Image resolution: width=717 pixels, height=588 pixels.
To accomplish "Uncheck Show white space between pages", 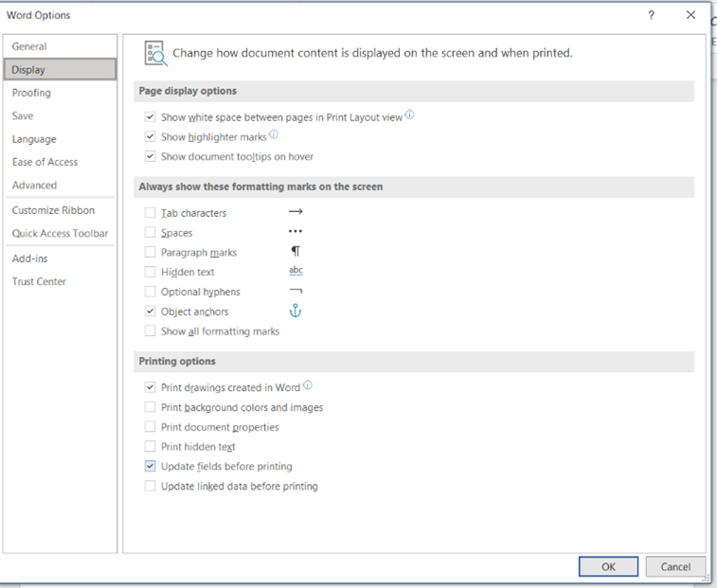I will click(x=150, y=117).
